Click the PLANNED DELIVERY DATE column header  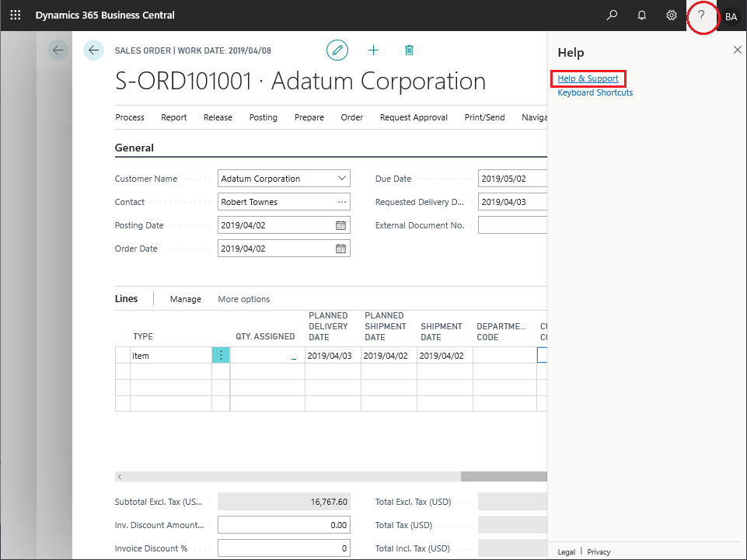(x=328, y=326)
